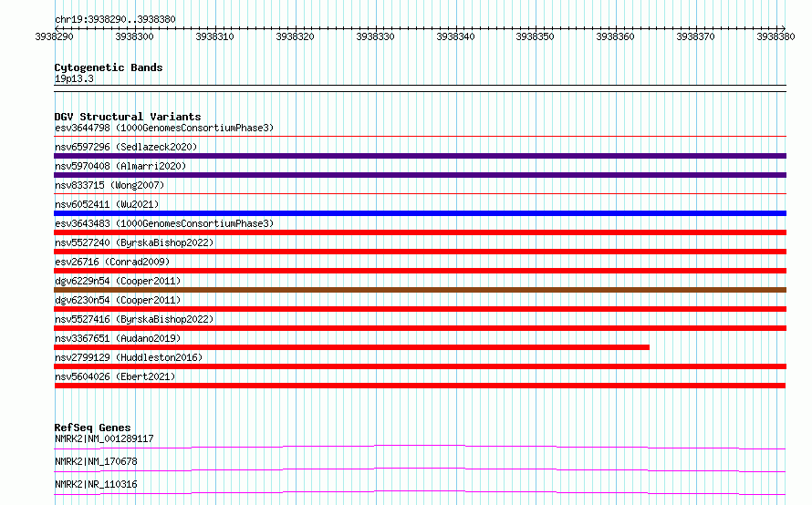
Task: Click the chr19:3938290..3938380 region label
Action: [x=115, y=19]
